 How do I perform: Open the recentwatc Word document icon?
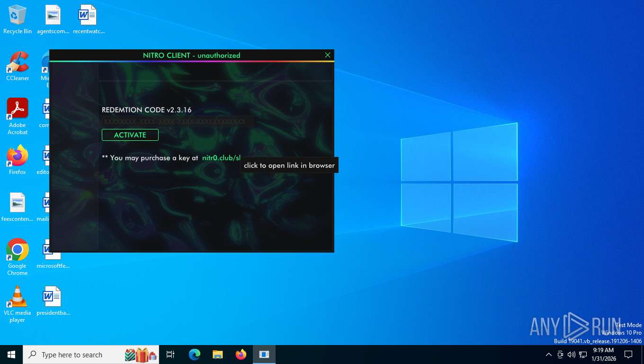[x=89, y=19]
